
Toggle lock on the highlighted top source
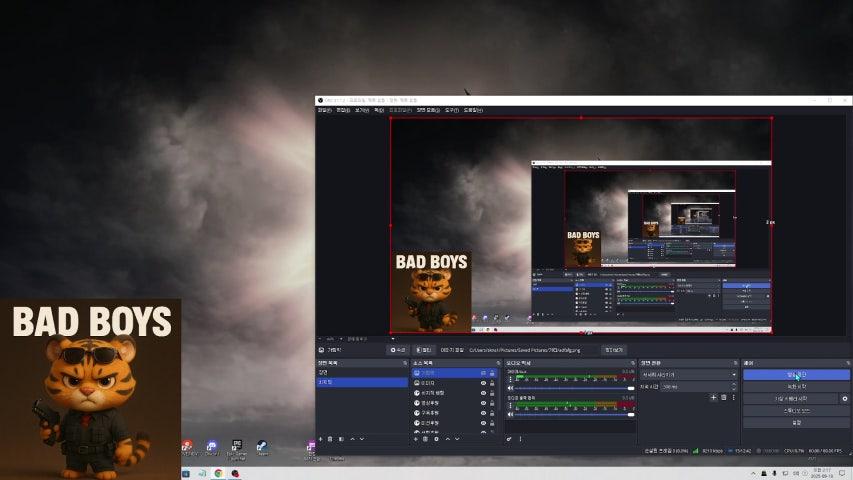coord(492,373)
